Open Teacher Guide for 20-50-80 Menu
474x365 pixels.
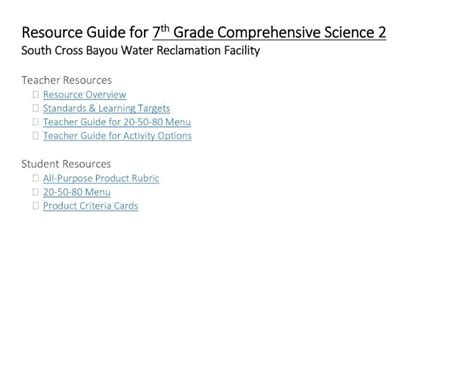pyautogui.click(x=117, y=122)
